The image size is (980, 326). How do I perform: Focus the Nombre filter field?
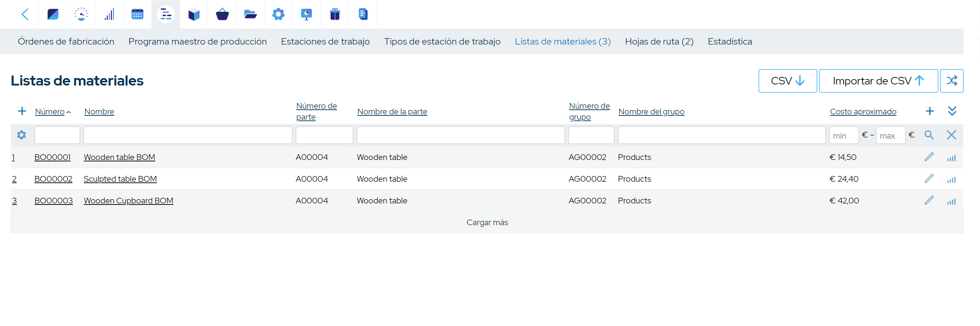(188, 135)
